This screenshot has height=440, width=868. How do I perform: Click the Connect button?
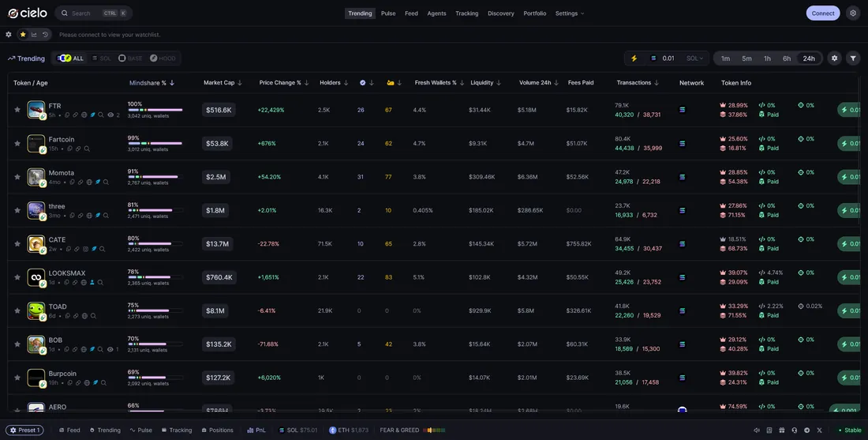[822, 13]
